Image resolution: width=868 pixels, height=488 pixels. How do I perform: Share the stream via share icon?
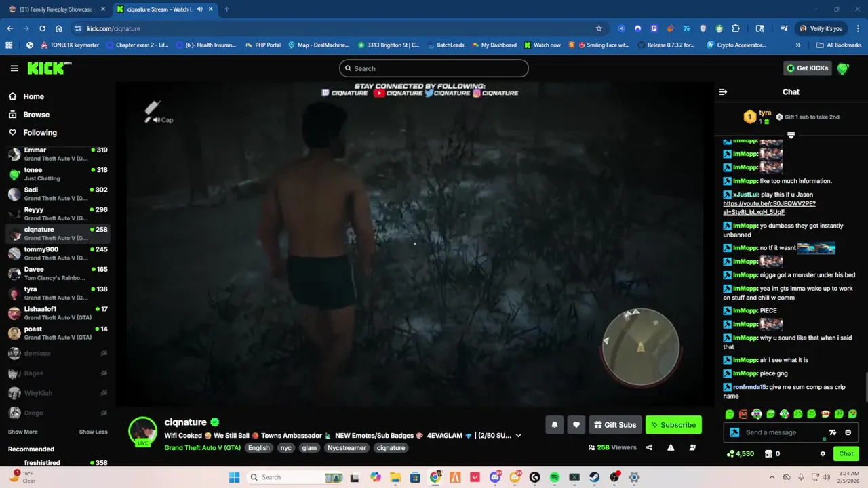tap(649, 447)
